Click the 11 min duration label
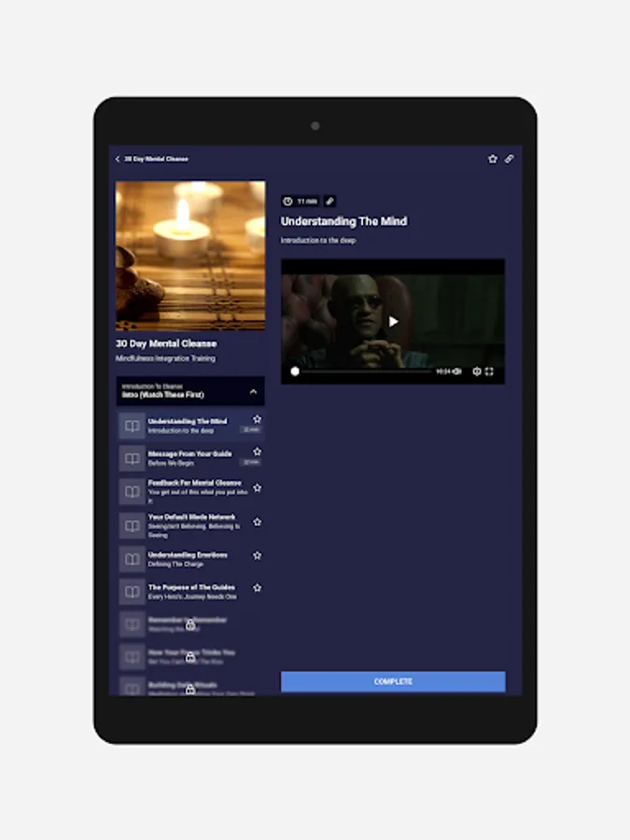This screenshot has width=630, height=840. pyautogui.click(x=307, y=202)
